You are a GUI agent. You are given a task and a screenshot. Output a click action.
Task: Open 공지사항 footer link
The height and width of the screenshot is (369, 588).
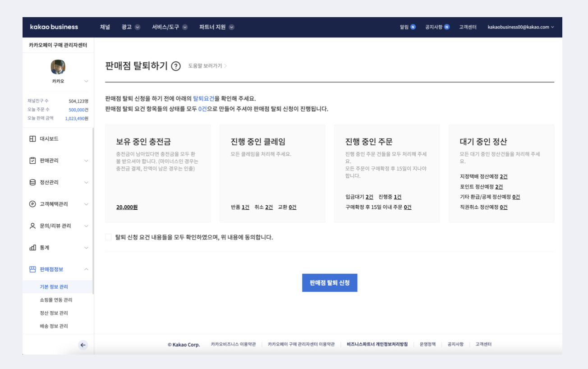[455, 344]
